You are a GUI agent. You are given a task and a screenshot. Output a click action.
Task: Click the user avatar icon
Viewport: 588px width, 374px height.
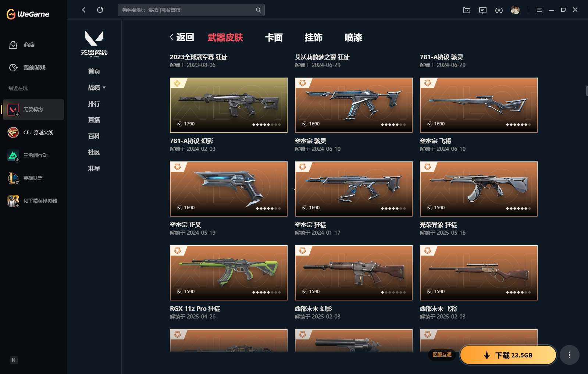pyautogui.click(x=515, y=10)
